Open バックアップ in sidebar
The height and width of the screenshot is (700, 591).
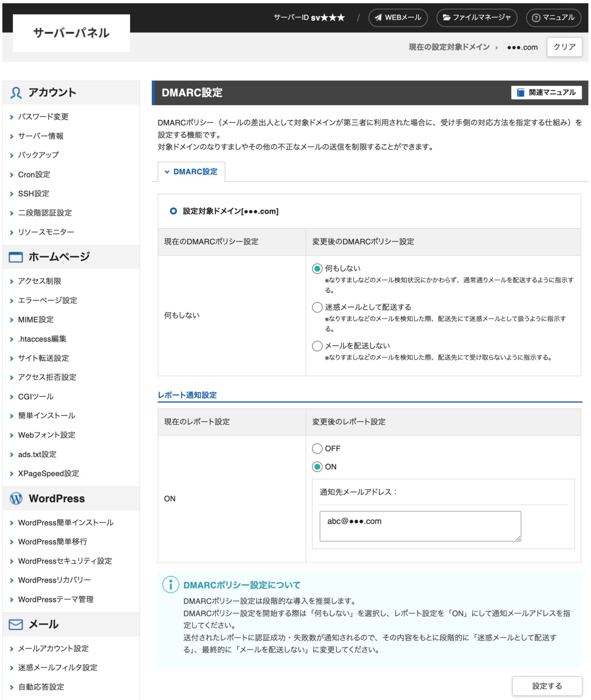[x=38, y=155]
